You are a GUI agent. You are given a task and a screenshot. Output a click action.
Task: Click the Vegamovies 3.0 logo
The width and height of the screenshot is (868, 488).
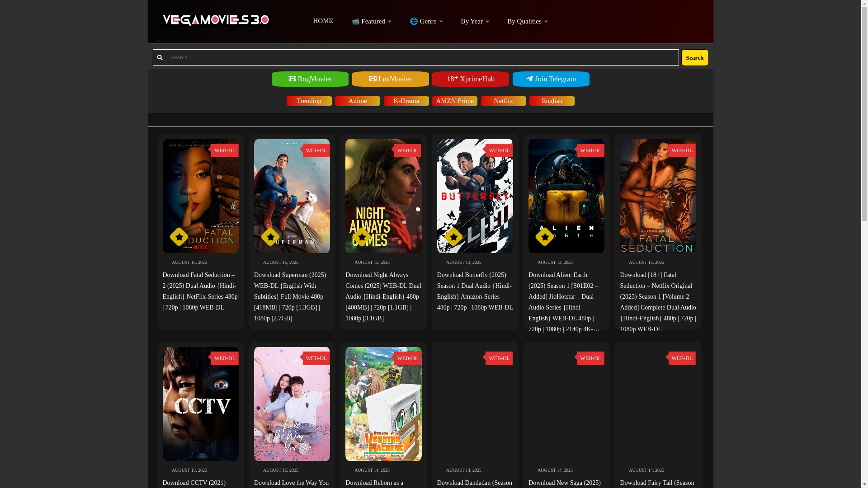coord(216,20)
